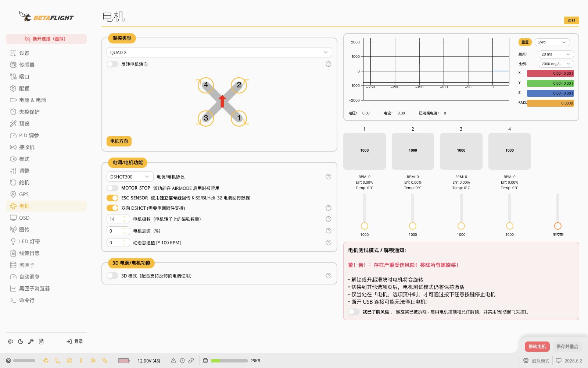588x368 pixels.
Task: Open 20 ms refresh rate dropdown
Action: pyautogui.click(x=556, y=54)
